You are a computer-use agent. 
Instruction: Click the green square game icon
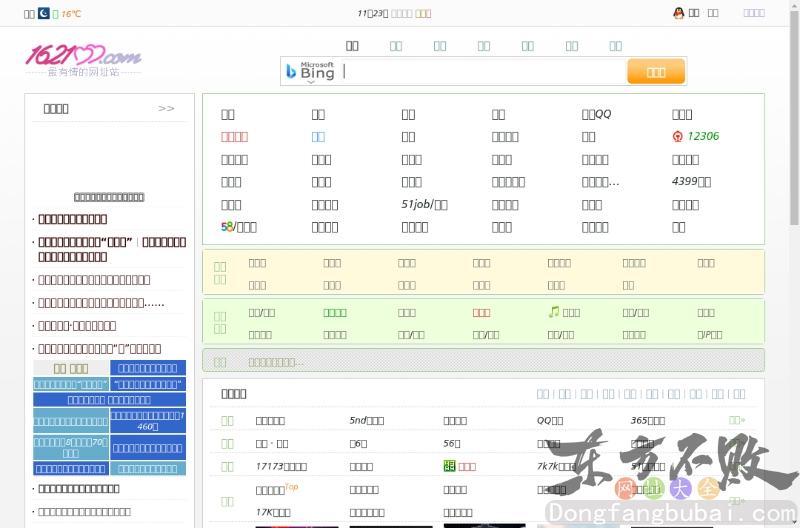pyautogui.click(x=449, y=466)
